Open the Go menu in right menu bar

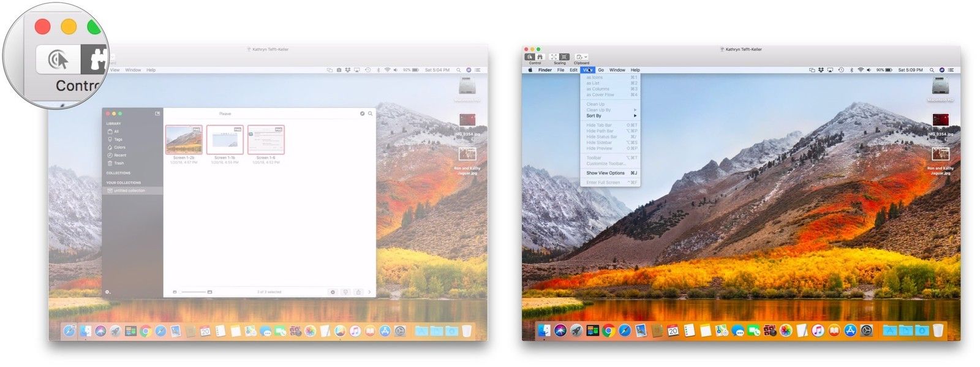point(601,70)
